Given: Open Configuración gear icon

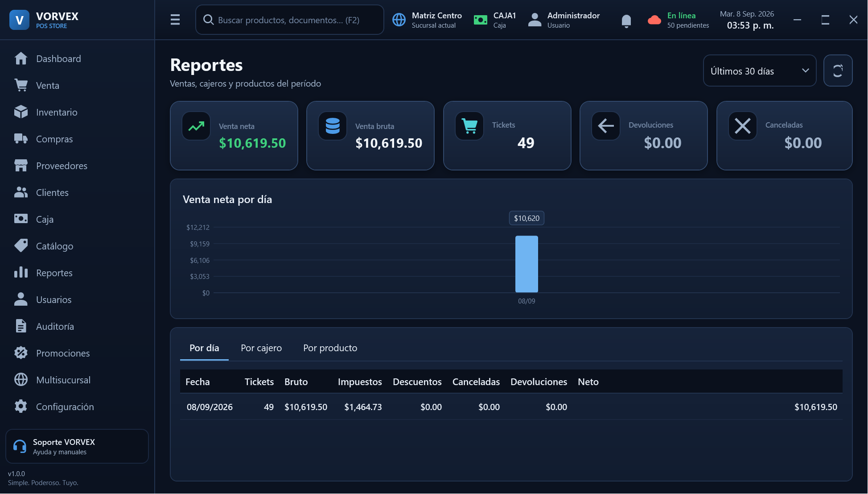Looking at the screenshot, I should point(21,407).
